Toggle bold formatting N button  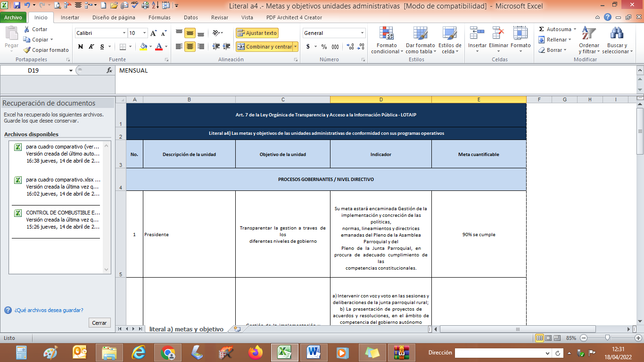81,47
